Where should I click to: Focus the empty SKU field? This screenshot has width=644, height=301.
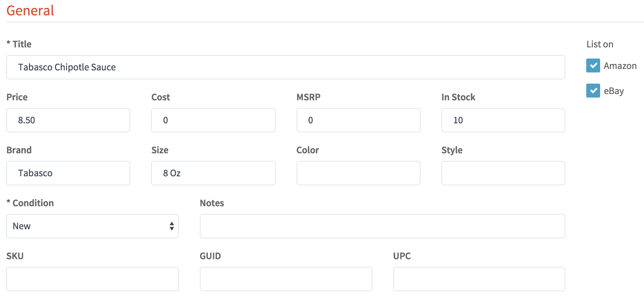coord(93,279)
